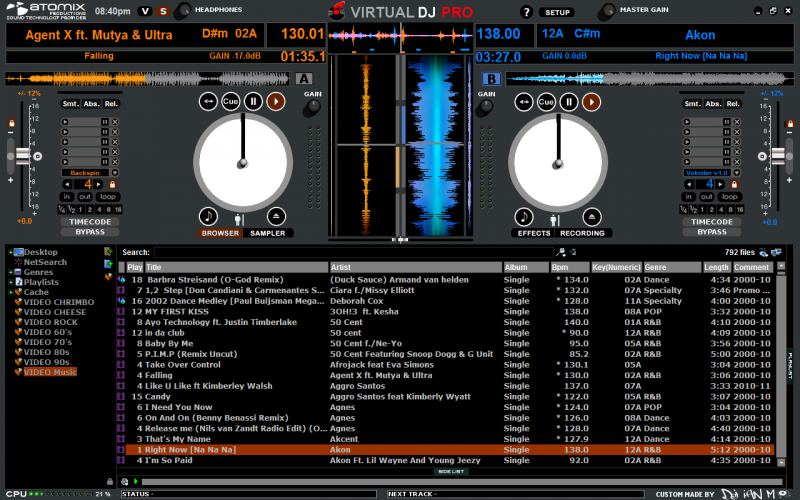Adjust the deck A GAIN knob
The width and height of the screenshot is (800, 500).
pos(311,108)
